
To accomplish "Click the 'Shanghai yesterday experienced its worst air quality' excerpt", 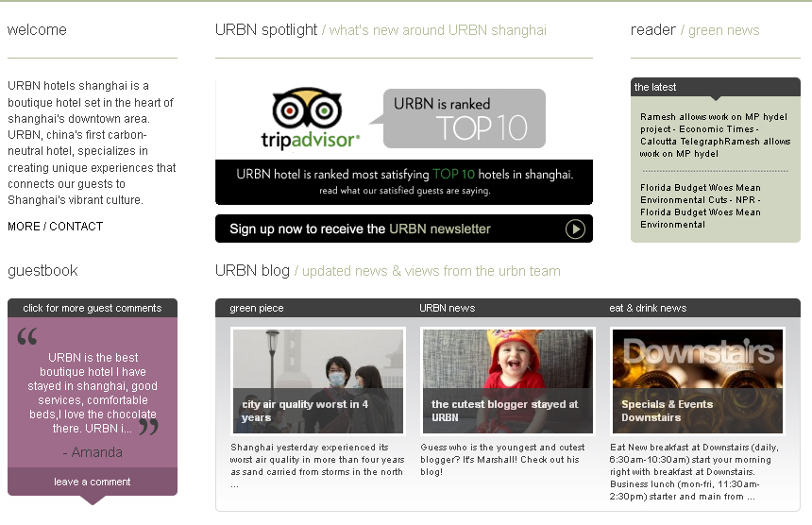I will point(317,466).
